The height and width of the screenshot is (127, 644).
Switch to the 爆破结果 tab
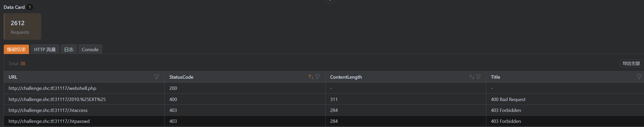click(x=16, y=49)
